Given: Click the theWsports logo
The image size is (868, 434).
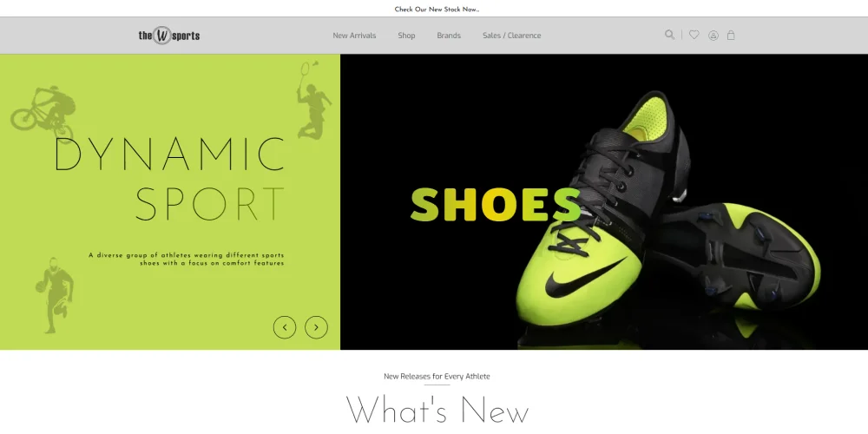Looking at the screenshot, I should click(168, 36).
